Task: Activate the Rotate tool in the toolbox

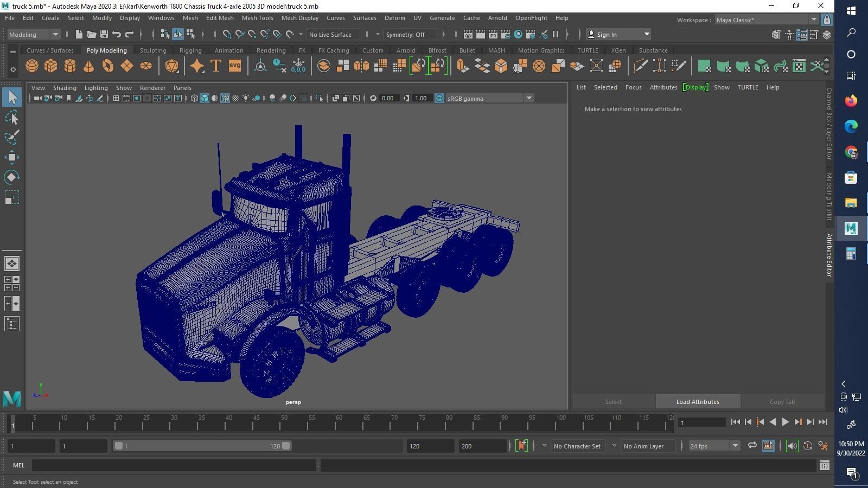Action: [12, 177]
